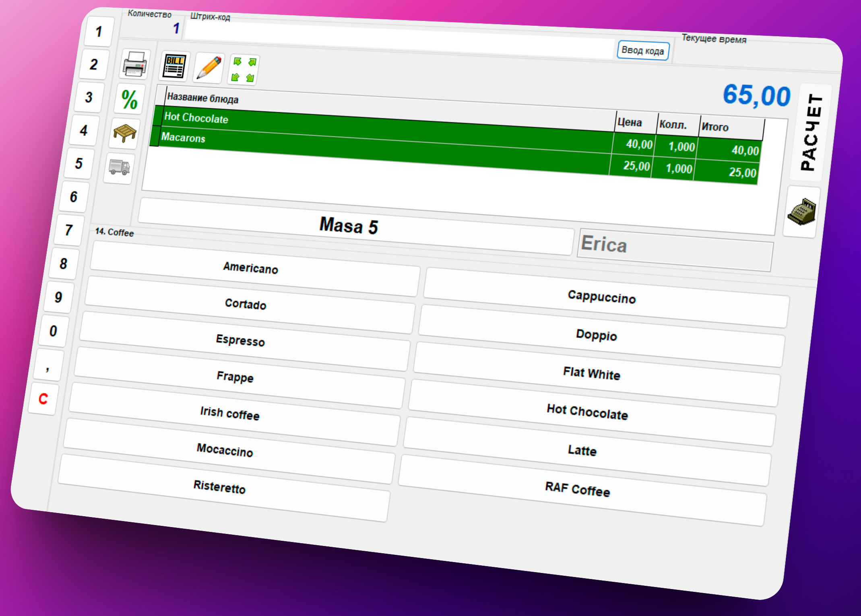Add Americano to the order

pyautogui.click(x=251, y=268)
